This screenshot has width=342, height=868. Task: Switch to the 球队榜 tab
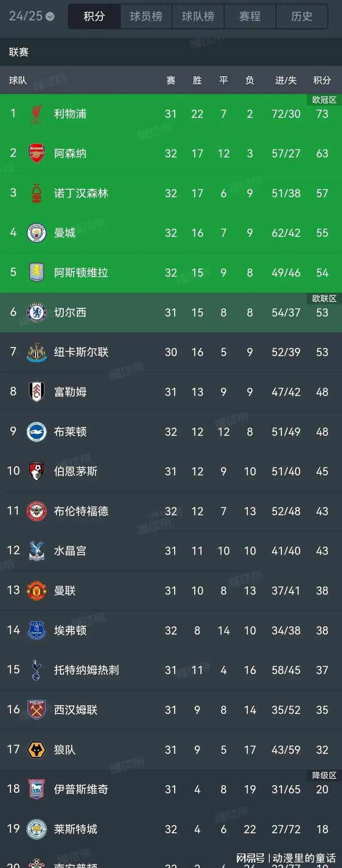pyautogui.click(x=198, y=17)
